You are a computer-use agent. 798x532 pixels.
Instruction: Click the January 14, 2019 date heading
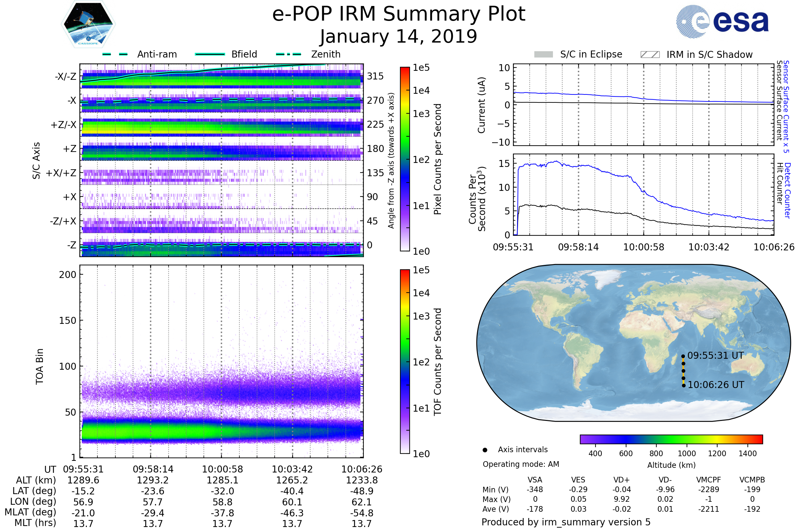point(399,37)
